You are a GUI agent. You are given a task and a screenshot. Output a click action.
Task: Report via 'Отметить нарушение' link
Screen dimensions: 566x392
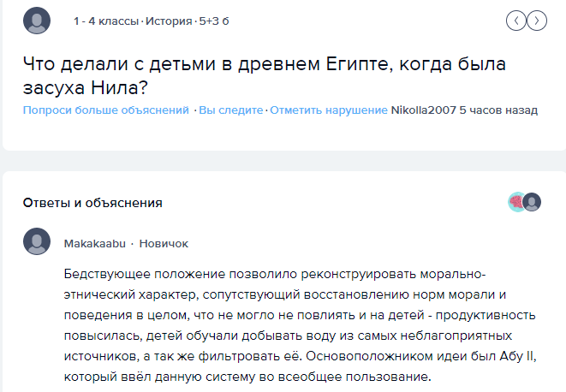click(x=329, y=110)
